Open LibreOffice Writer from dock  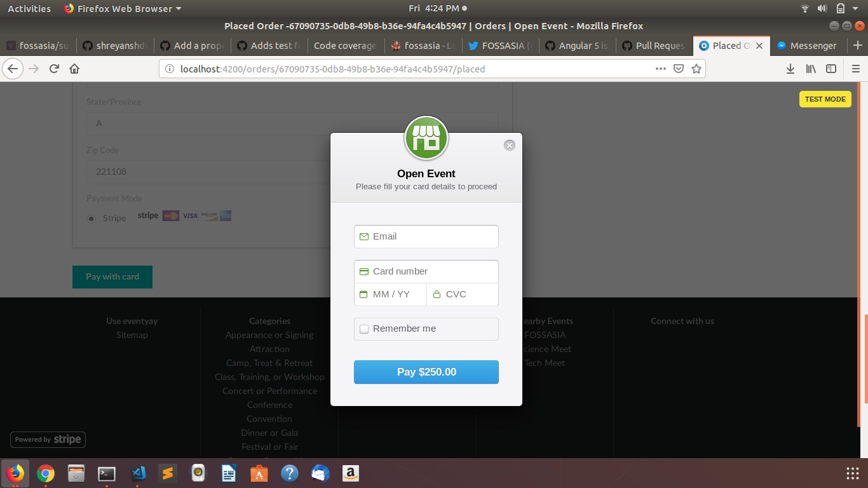point(229,473)
